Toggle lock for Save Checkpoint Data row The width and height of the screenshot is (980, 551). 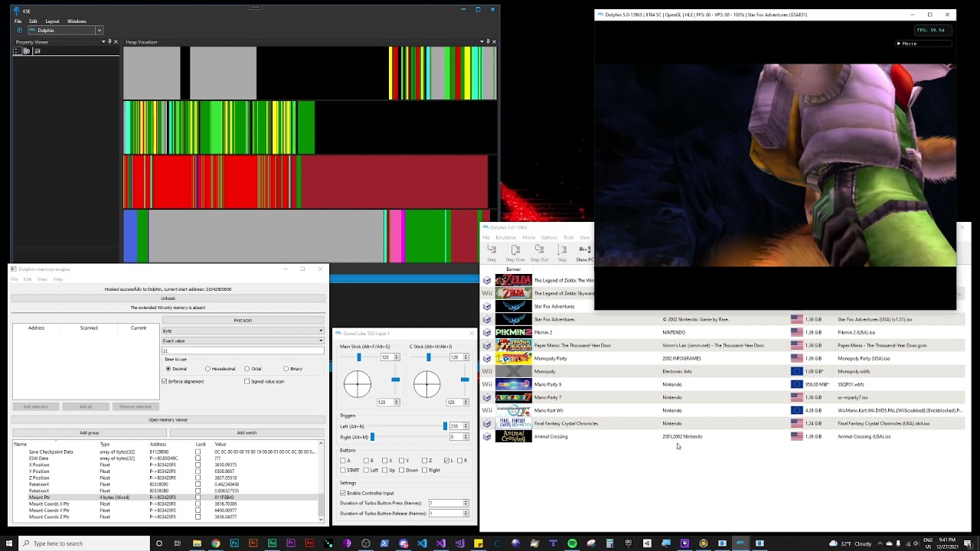[198, 452]
